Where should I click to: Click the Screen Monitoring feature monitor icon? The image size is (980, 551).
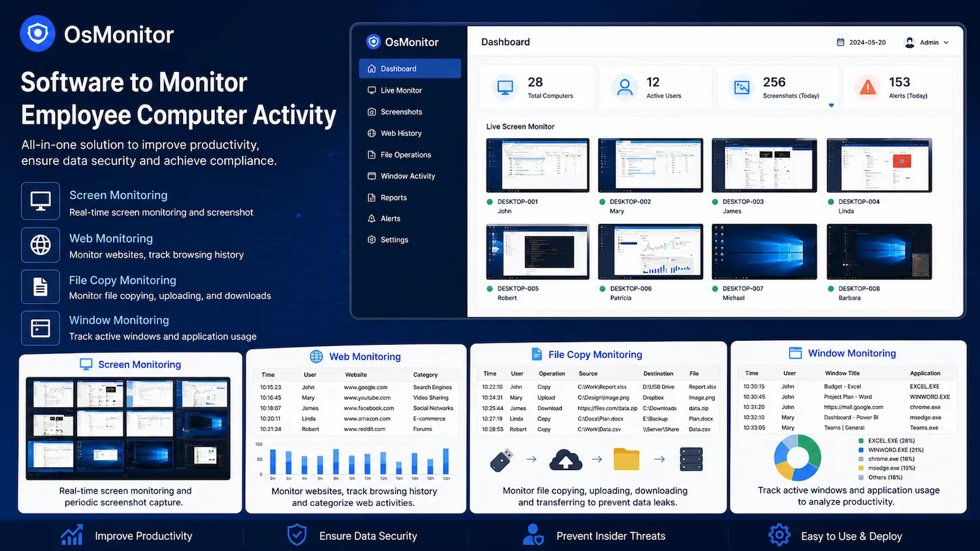tap(41, 201)
